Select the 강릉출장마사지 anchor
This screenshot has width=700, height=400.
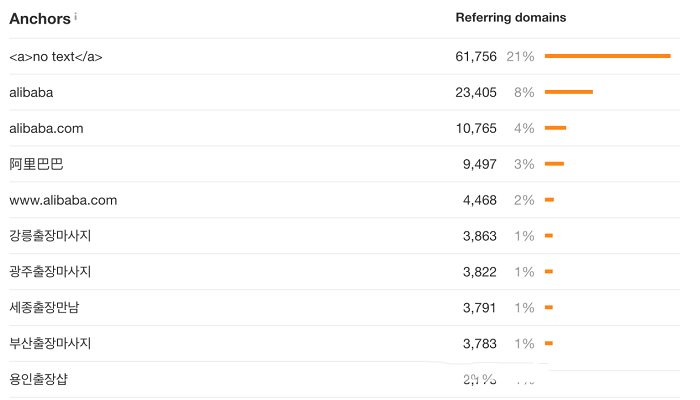(50, 236)
